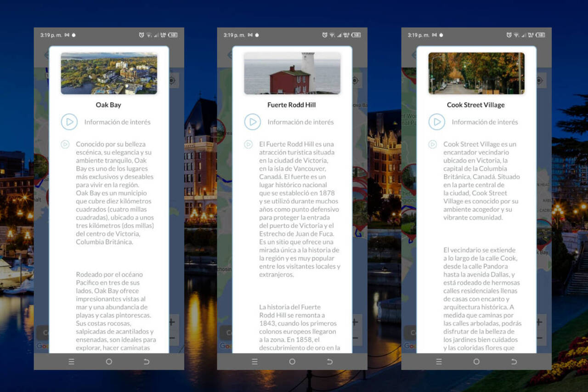
Task: Open the Fuerte Rodd Hill lighthouse photo
Action: point(292,74)
